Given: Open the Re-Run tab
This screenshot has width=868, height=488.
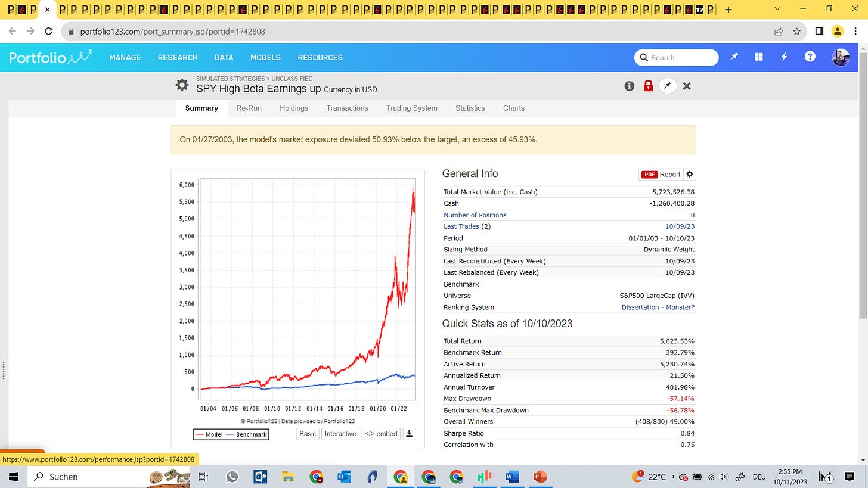Looking at the screenshot, I should click(249, 108).
